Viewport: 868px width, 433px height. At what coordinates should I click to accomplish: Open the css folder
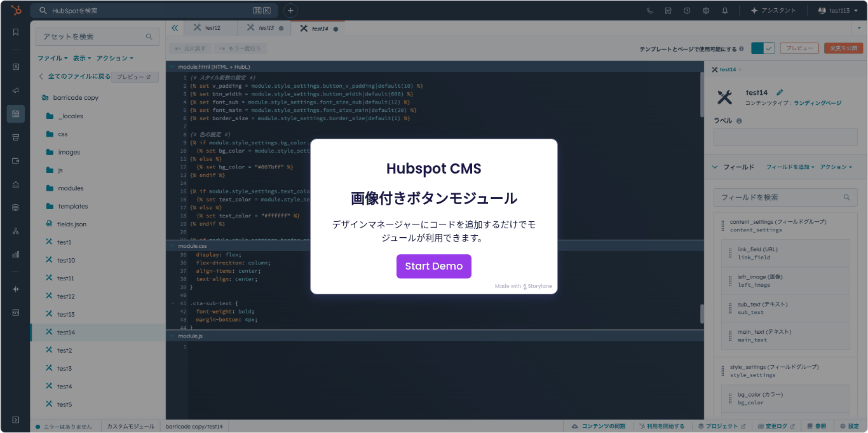pyautogui.click(x=62, y=134)
